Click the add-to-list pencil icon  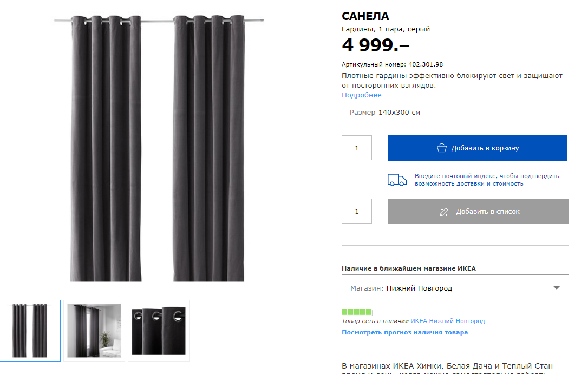click(x=444, y=212)
